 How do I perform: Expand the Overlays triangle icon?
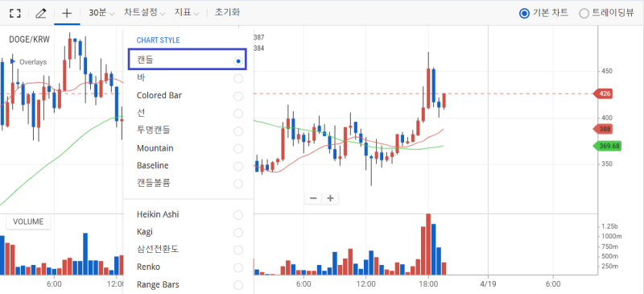(13, 62)
